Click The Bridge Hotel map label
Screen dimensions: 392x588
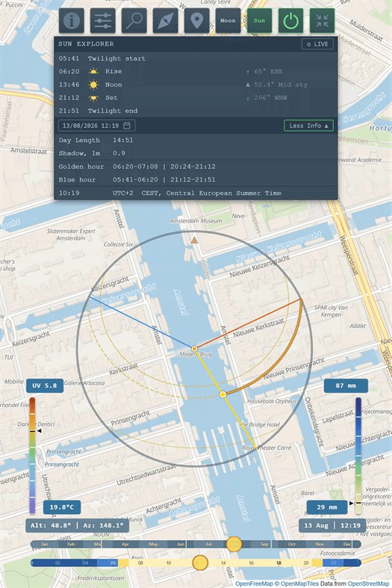tap(260, 424)
